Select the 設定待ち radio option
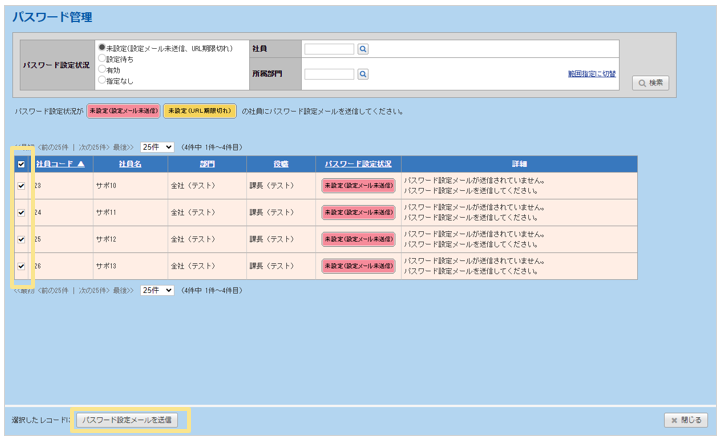This screenshot has width=720, height=439. point(102,59)
